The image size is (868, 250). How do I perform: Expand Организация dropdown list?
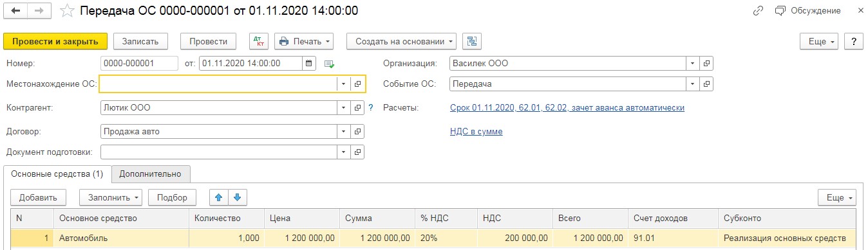(x=693, y=64)
